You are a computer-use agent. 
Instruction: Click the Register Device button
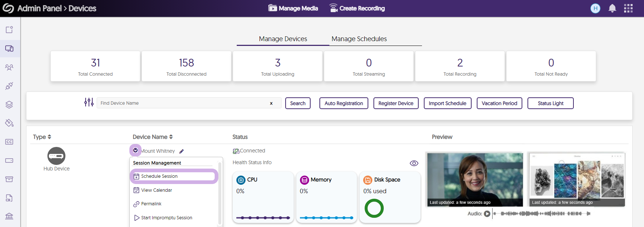[396, 103]
